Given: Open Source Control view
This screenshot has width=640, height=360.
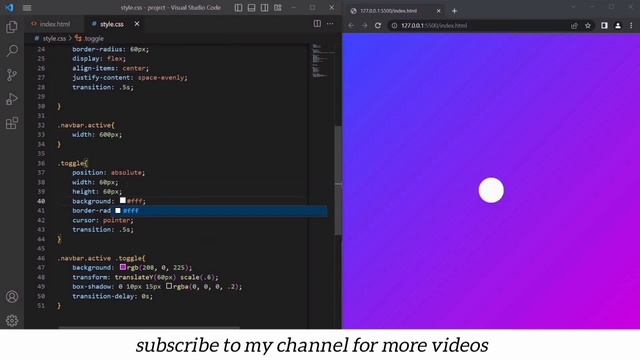Looking at the screenshot, I should (12, 75).
